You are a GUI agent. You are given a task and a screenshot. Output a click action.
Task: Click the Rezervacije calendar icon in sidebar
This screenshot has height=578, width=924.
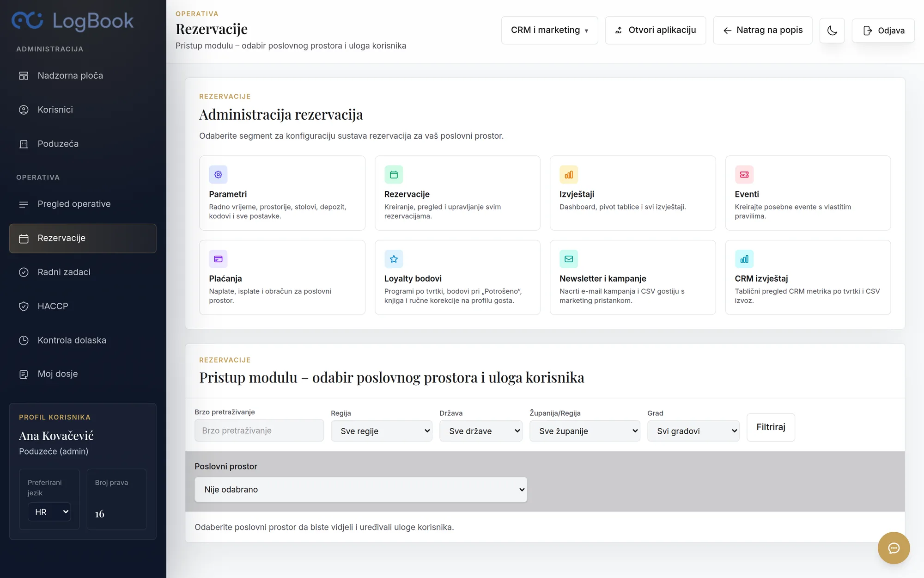coord(24,238)
